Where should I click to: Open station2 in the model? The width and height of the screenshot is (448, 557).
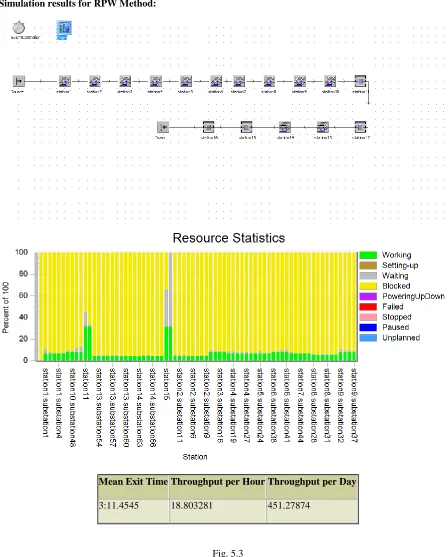[x=95, y=81]
